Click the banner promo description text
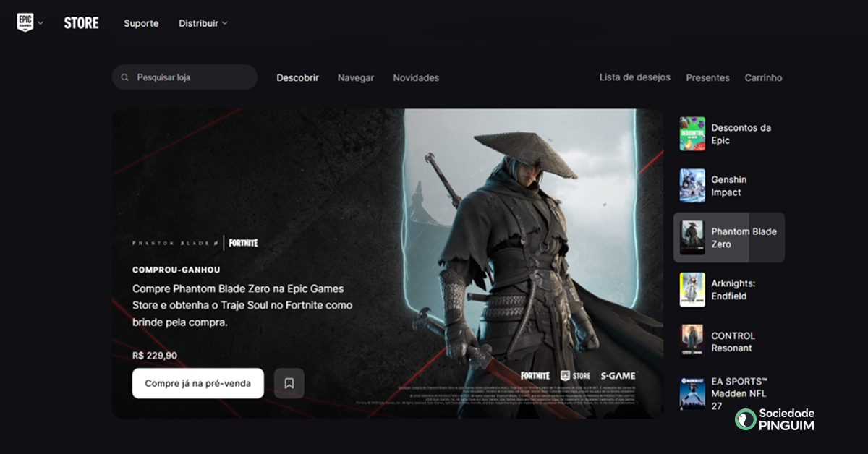868x454 pixels. point(242,306)
